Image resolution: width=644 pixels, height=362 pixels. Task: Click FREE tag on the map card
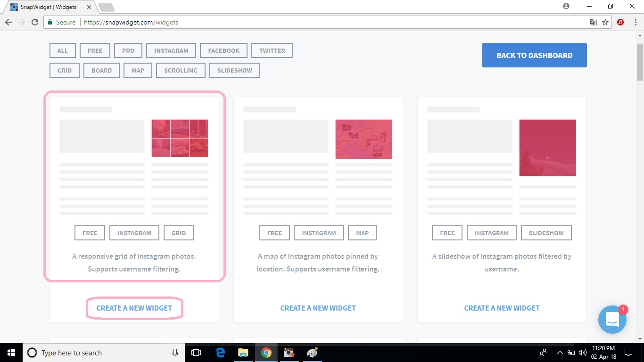pos(274,233)
